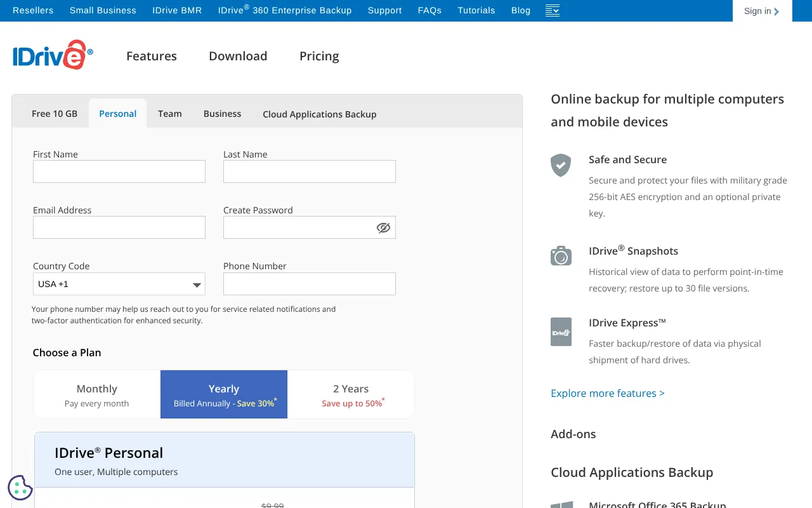Open IDrive BMR link

[177, 10]
